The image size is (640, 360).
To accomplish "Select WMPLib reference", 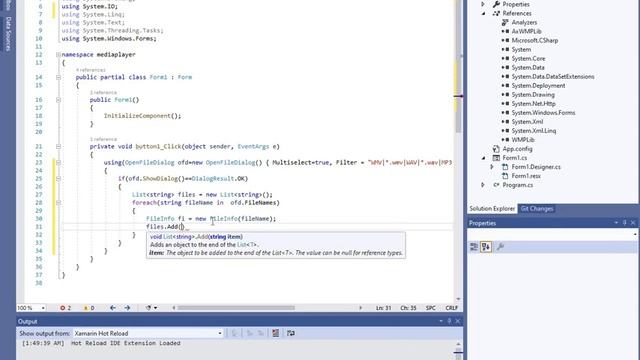I will point(523,140).
